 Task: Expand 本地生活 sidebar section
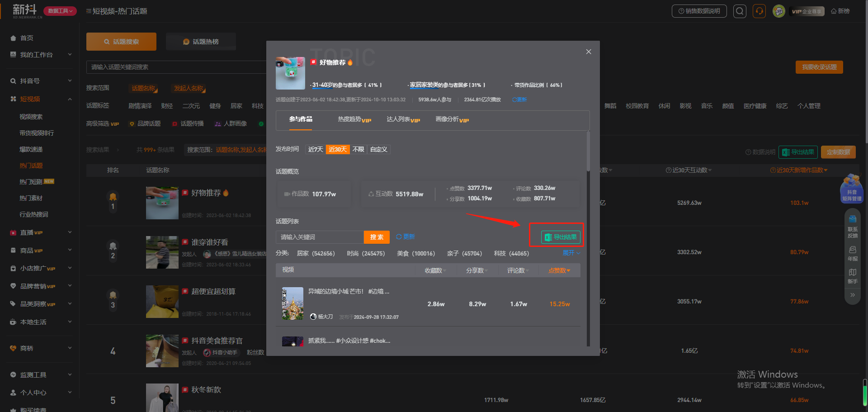coord(41,322)
